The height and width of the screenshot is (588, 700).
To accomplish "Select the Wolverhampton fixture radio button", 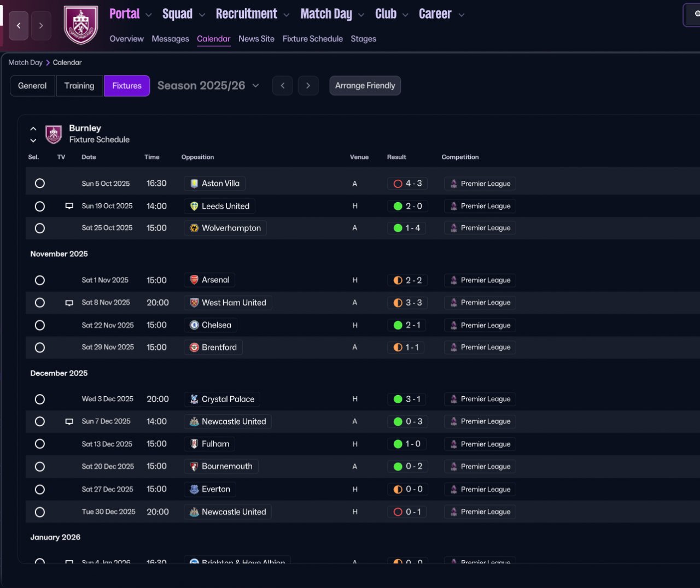I will point(40,228).
